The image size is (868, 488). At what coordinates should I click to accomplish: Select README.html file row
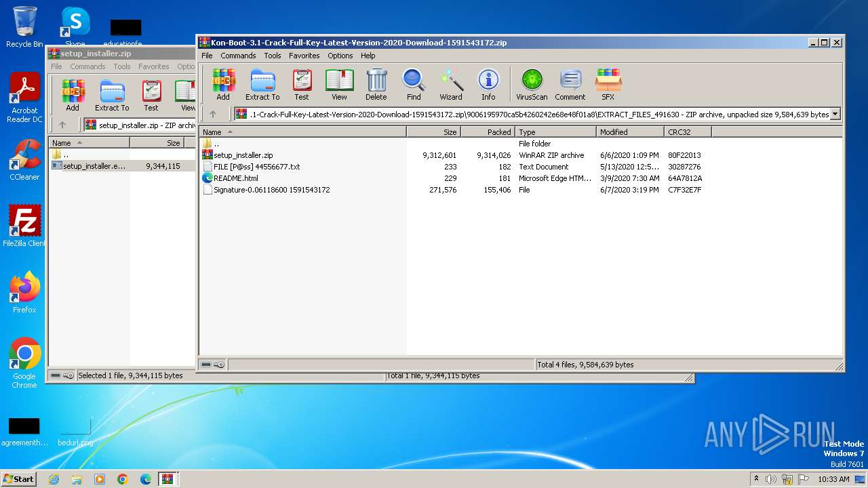pos(452,178)
